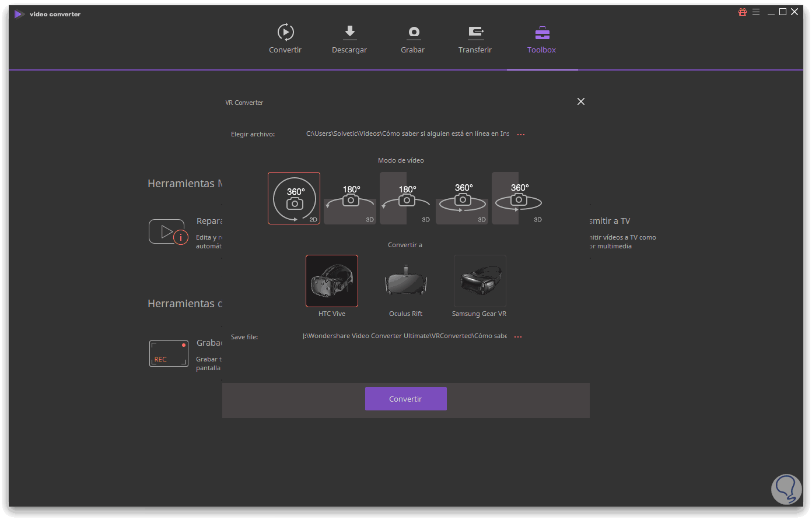Screen dimensions: 812x520
Task: Maximize the video converter window
Action: point(783,12)
